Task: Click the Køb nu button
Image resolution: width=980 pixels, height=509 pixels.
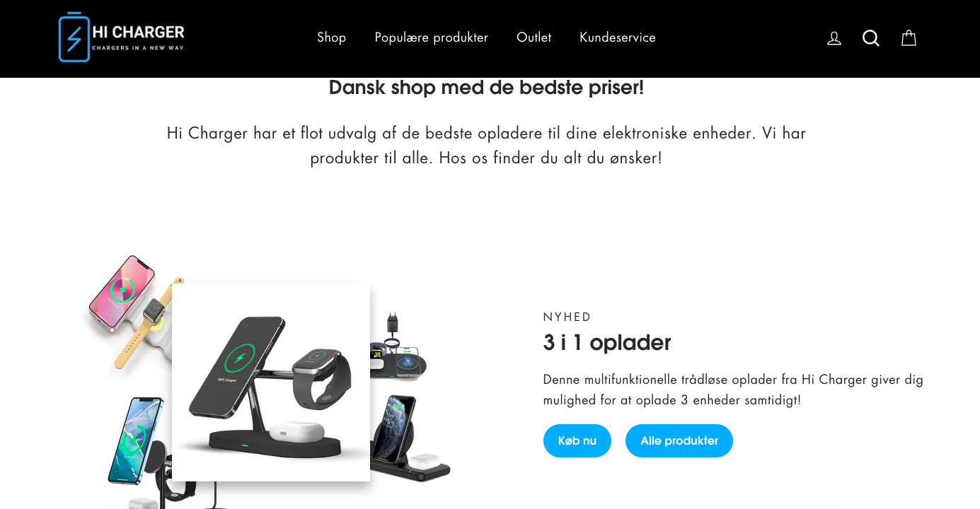Action: tap(577, 441)
